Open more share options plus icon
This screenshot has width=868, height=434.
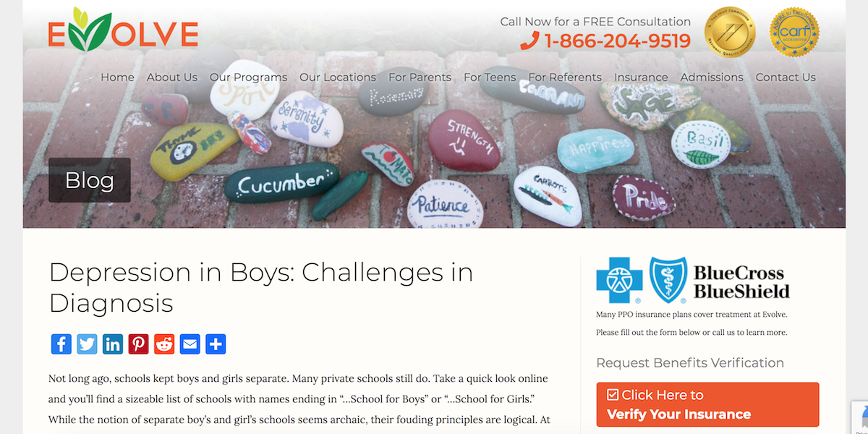(x=216, y=344)
